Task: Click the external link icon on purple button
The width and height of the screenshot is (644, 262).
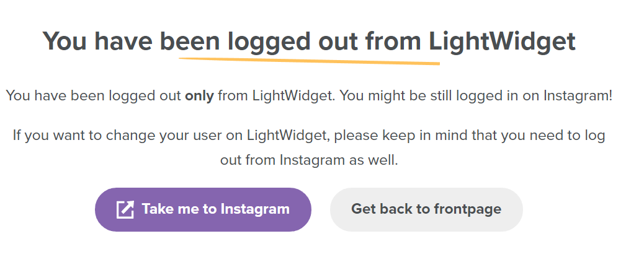Action: tap(125, 209)
